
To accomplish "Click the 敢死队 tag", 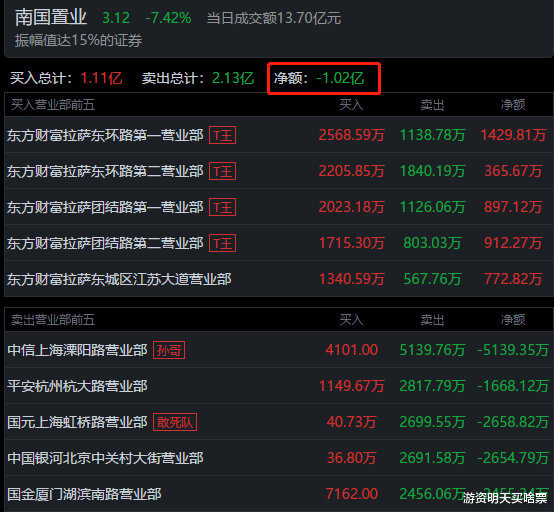I will [x=175, y=422].
